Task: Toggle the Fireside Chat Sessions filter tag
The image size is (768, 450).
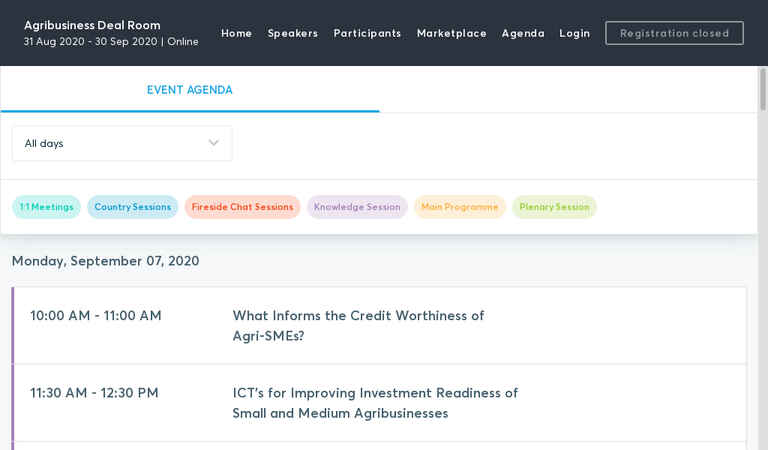Action: click(x=242, y=207)
